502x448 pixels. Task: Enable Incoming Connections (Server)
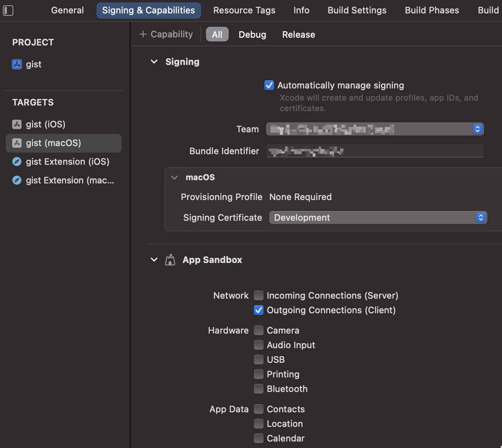coord(259,295)
